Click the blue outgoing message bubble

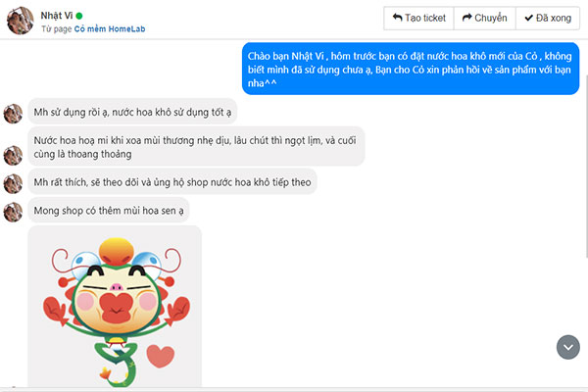click(411, 69)
